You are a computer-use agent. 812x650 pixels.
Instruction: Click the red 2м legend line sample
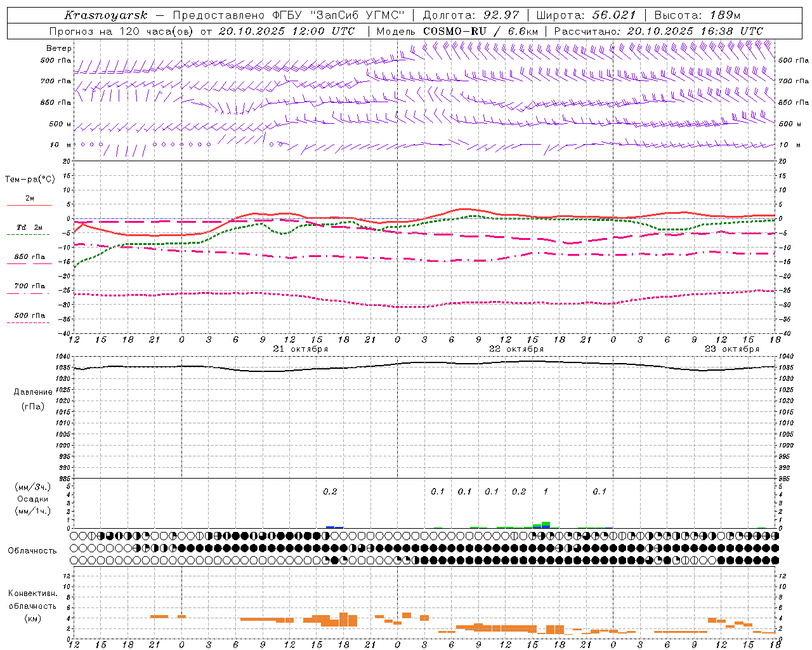point(29,205)
